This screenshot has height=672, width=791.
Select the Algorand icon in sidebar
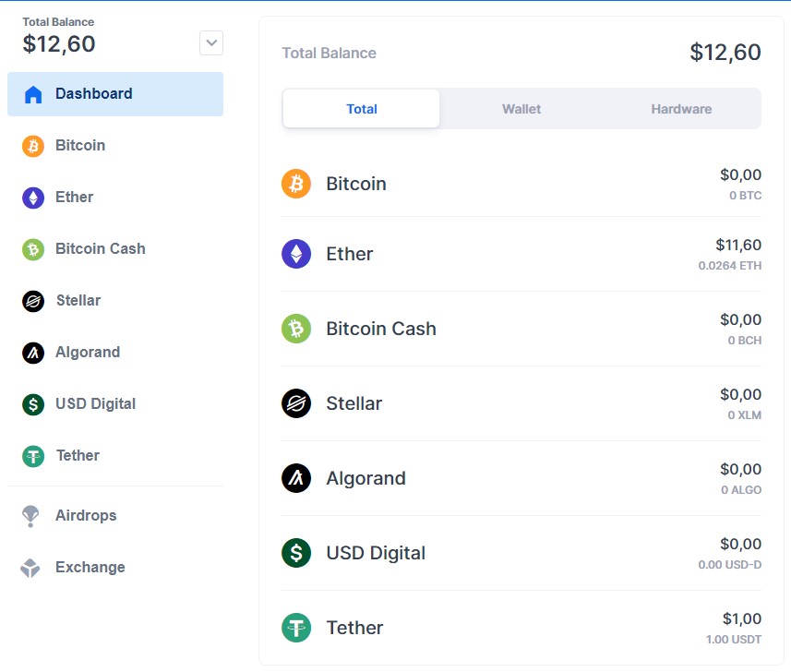pyautogui.click(x=33, y=353)
